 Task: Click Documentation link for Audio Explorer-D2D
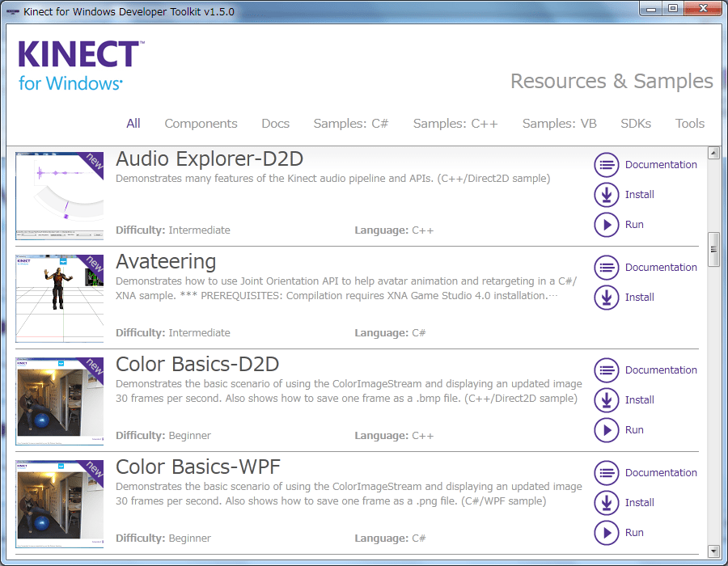(x=661, y=165)
